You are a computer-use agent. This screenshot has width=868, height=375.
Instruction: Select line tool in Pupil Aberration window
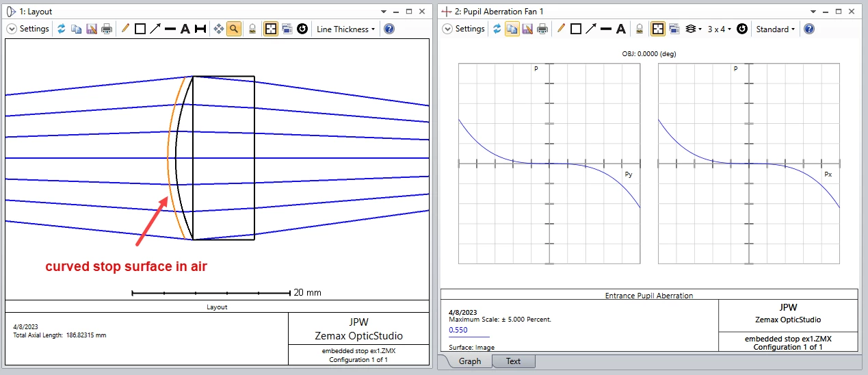[606, 29]
